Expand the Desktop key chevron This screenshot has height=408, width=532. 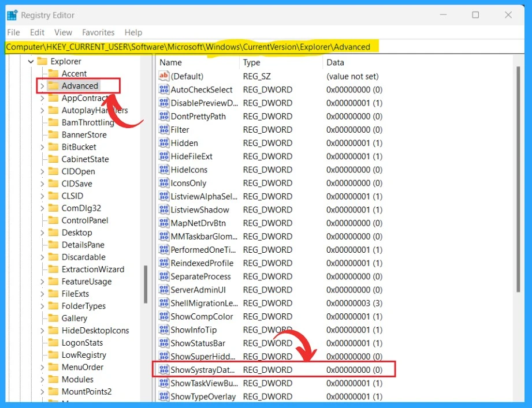click(x=42, y=233)
